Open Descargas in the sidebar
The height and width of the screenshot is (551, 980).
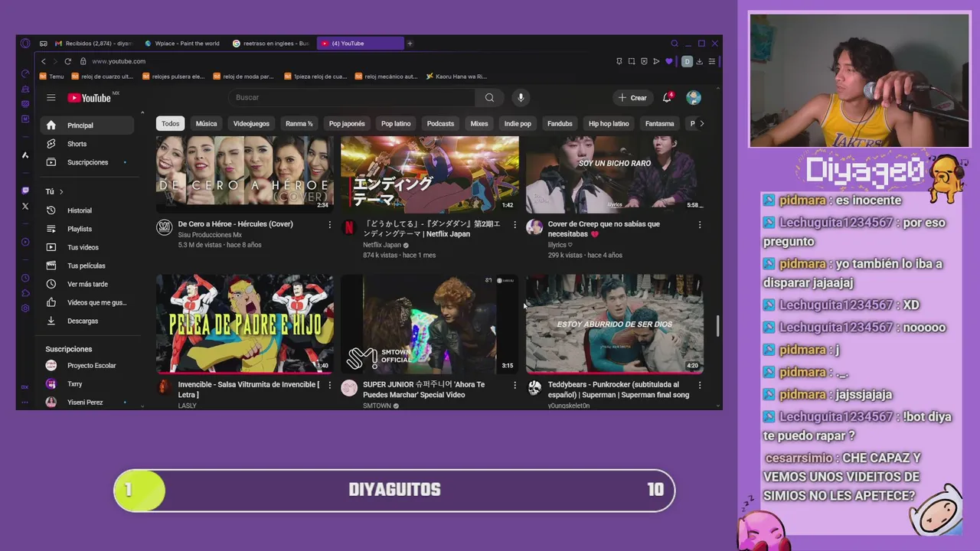coord(87,321)
